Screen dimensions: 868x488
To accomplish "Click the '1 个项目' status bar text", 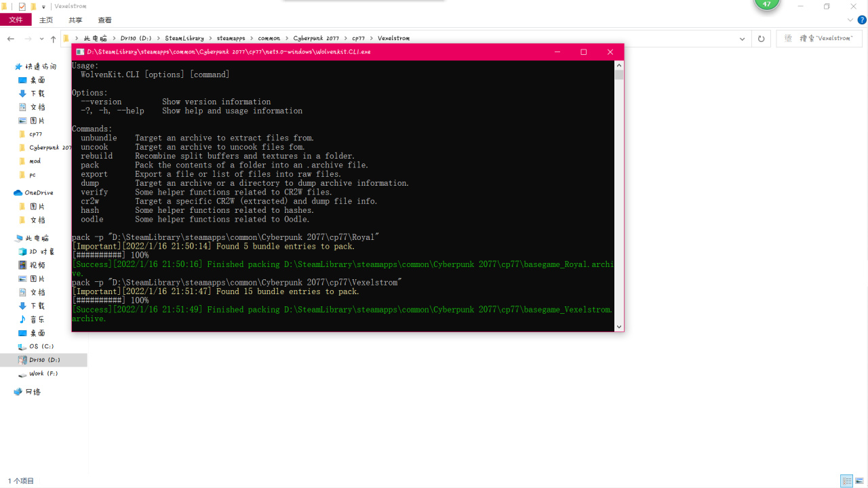I will coord(21,481).
